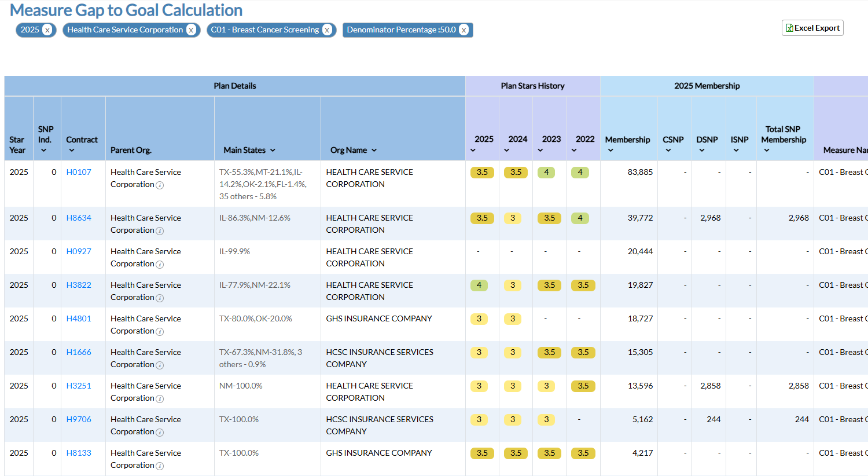868x476 pixels.
Task: Open contract H3251 link
Action: coord(79,386)
